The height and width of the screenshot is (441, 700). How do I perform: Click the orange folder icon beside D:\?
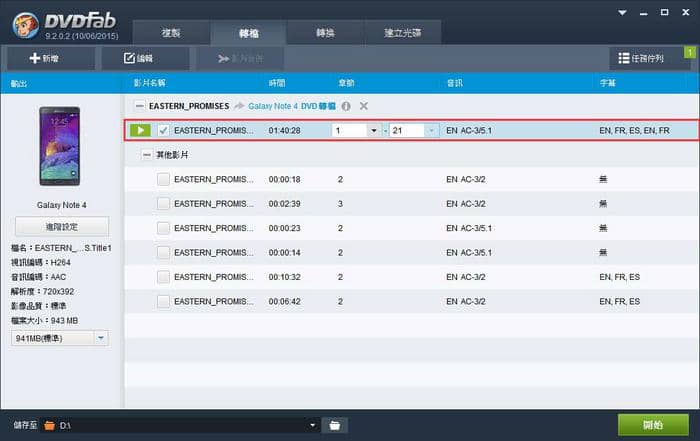pos(50,426)
